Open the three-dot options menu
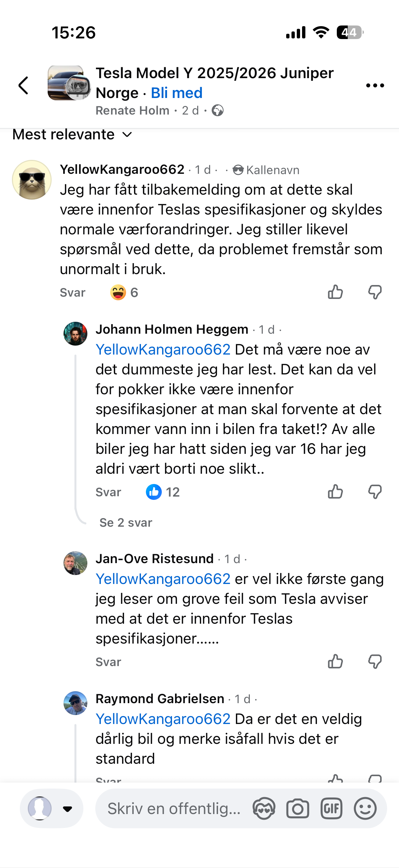 [x=375, y=85]
